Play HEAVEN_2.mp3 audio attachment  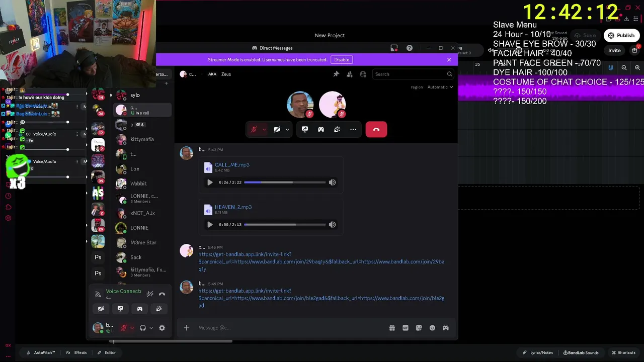210,225
